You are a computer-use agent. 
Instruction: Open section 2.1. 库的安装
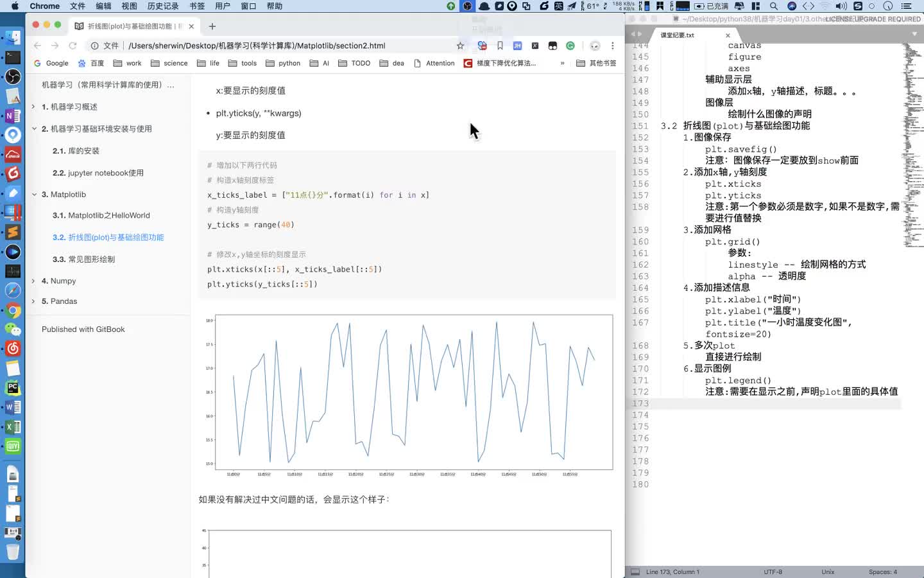(x=76, y=151)
